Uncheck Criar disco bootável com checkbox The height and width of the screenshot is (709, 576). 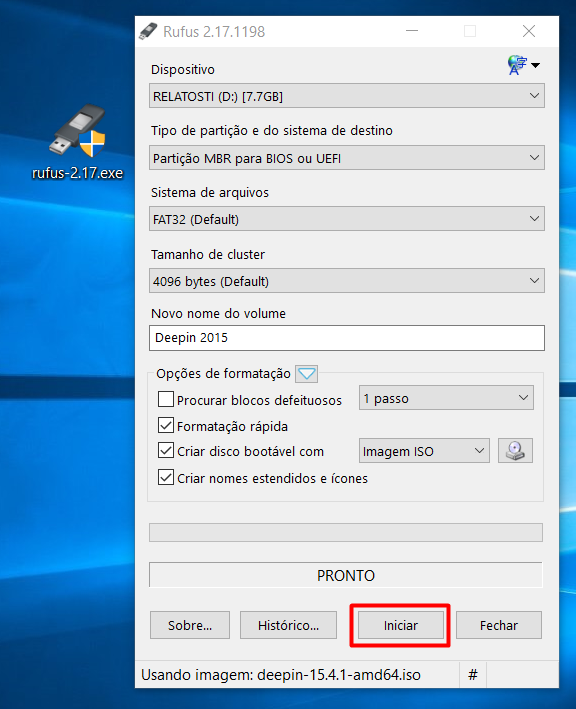[165, 450]
